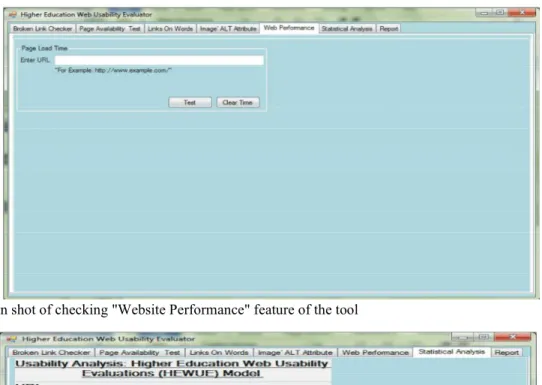Click the Enter URL input field
The image size is (542, 385).
point(159,60)
